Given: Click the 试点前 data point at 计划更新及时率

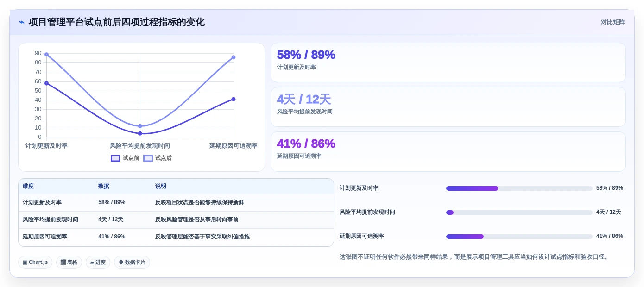Looking at the screenshot, I should [46, 83].
